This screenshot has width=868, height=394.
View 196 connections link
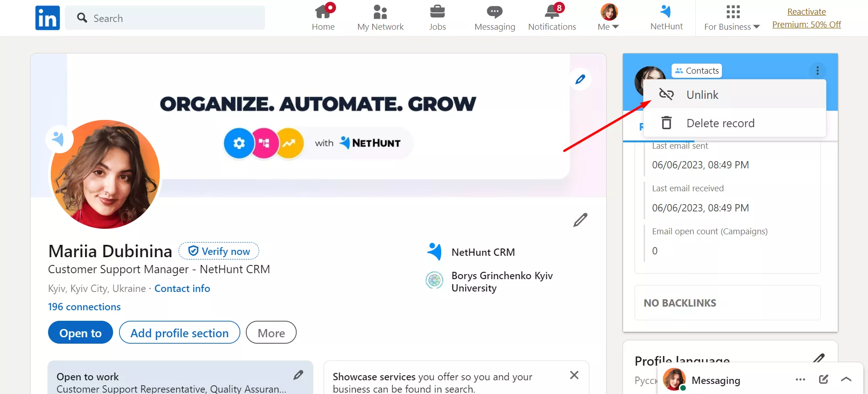tap(84, 307)
